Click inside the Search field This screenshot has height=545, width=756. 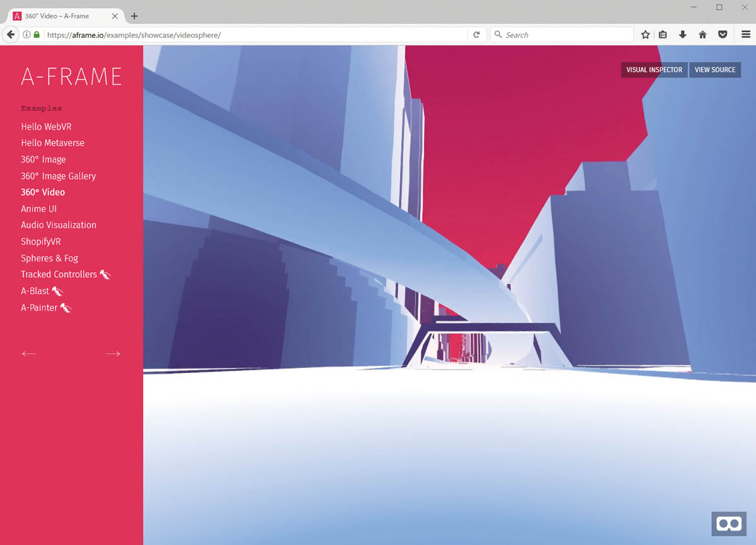561,35
